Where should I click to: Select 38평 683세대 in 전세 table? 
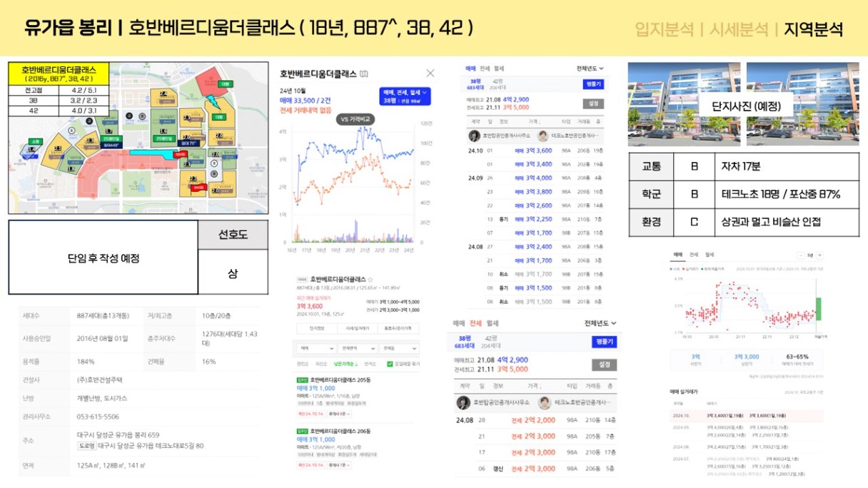pos(465,342)
